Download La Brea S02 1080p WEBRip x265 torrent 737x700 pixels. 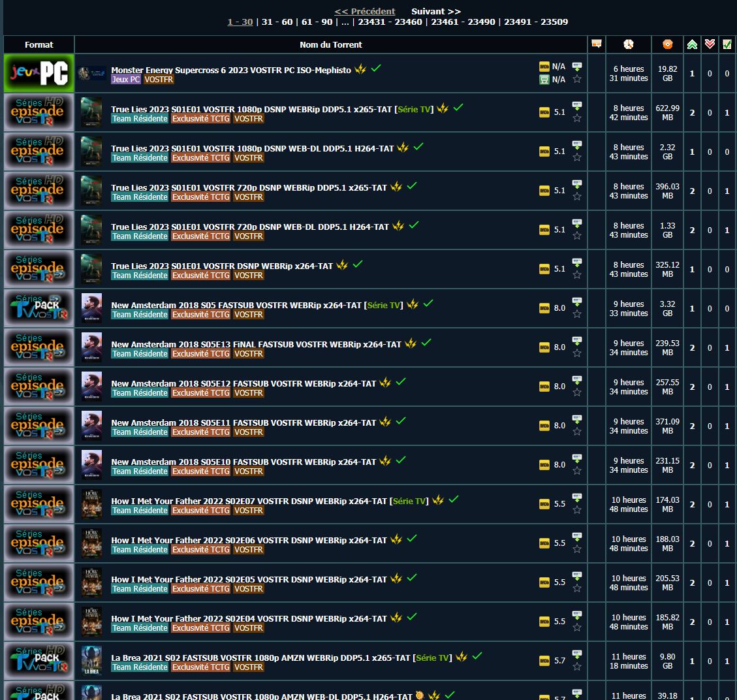[576, 654]
